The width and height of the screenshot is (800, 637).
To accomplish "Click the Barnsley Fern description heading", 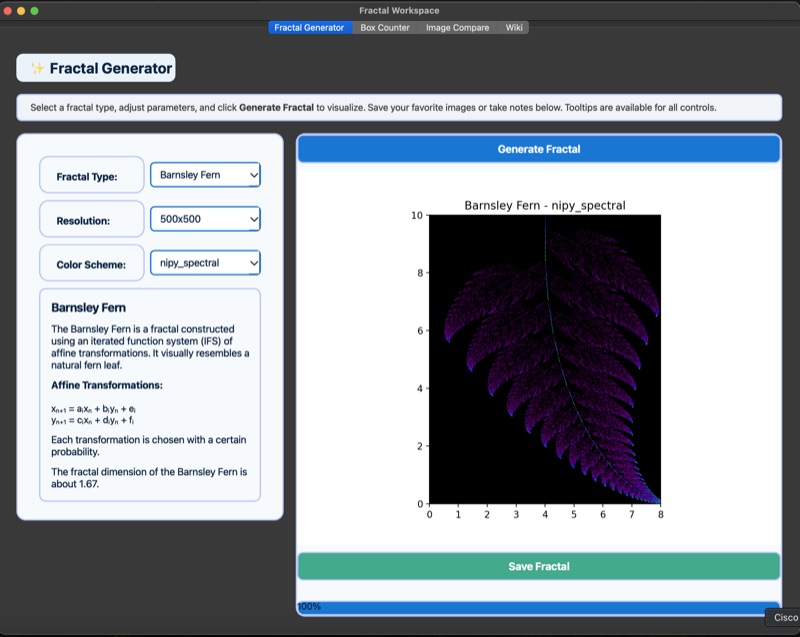I will [88, 308].
